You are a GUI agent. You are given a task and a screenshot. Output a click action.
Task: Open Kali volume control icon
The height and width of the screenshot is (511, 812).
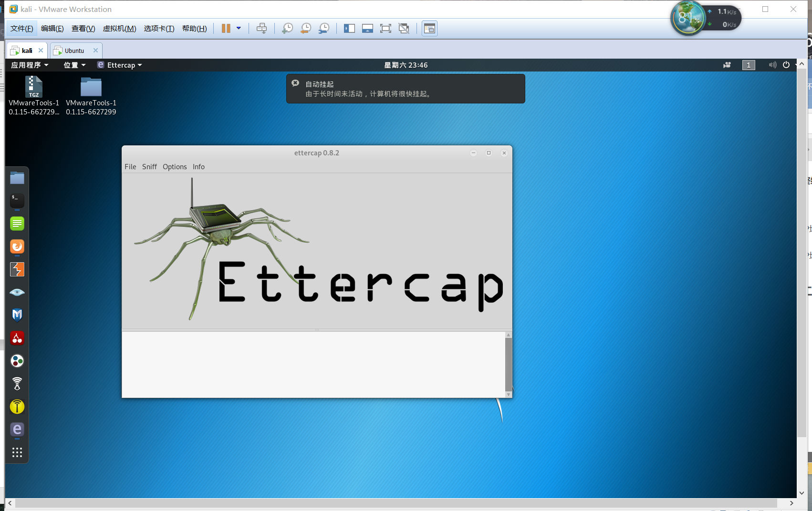coord(772,65)
